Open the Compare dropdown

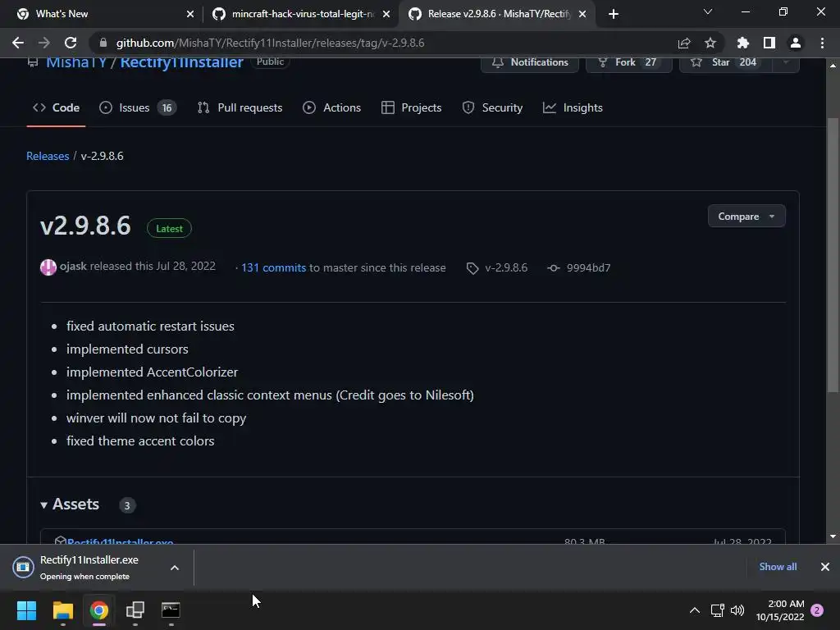pos(746,216)
